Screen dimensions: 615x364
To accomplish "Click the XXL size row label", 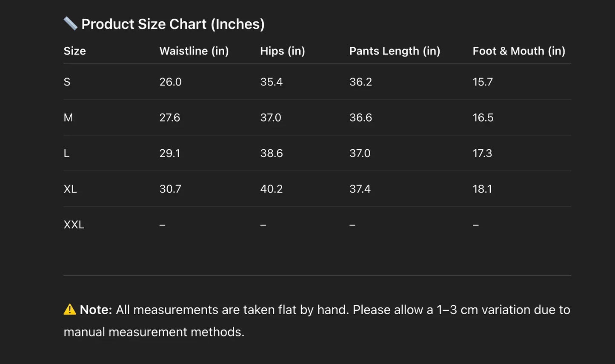I will point(74,225).
